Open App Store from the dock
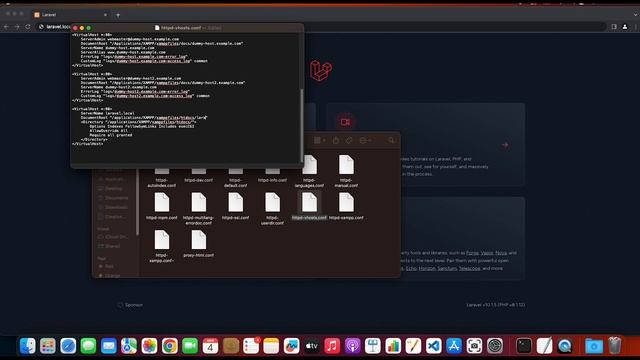Viewport: 640px width, 360px height. pyautogui.click(x=454, y=346)
